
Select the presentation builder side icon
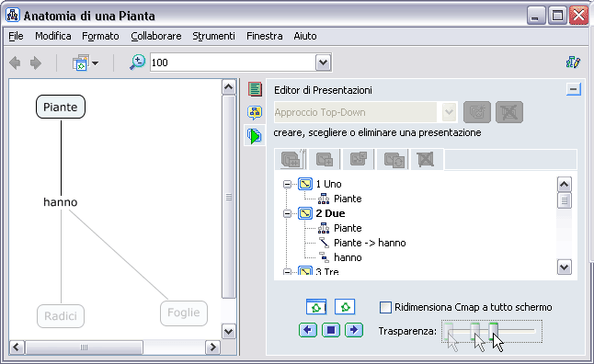255,136
